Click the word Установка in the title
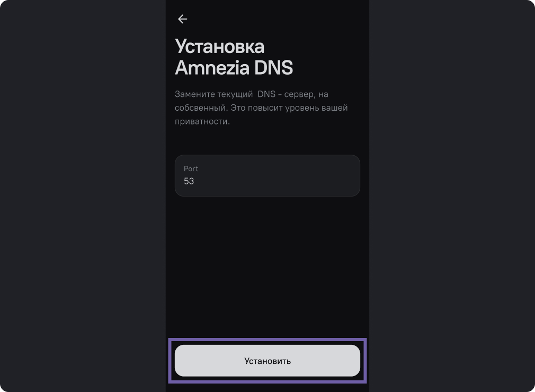535x392 pixels. click(219, 47)
